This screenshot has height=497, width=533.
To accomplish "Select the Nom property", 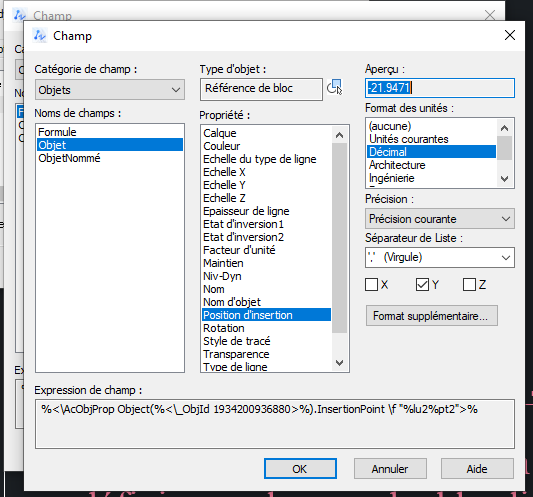I will (266, 289).
